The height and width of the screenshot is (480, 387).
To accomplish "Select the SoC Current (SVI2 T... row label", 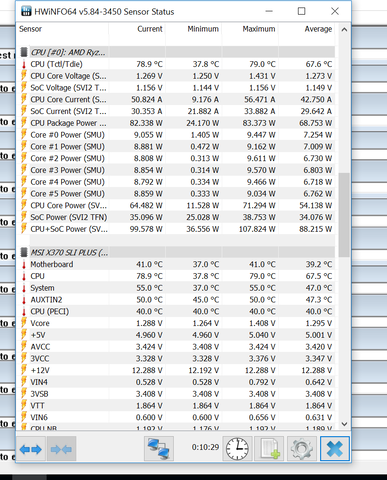I will [x=68, y=111].
